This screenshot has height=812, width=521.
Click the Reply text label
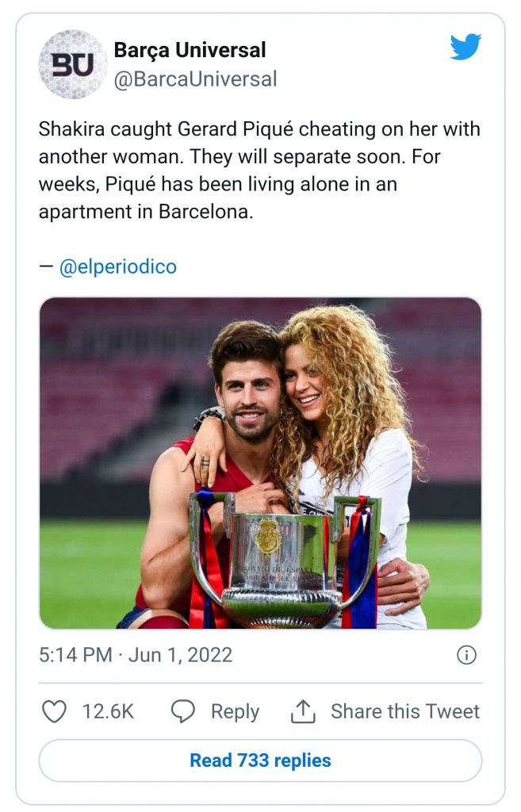(235, 711)
